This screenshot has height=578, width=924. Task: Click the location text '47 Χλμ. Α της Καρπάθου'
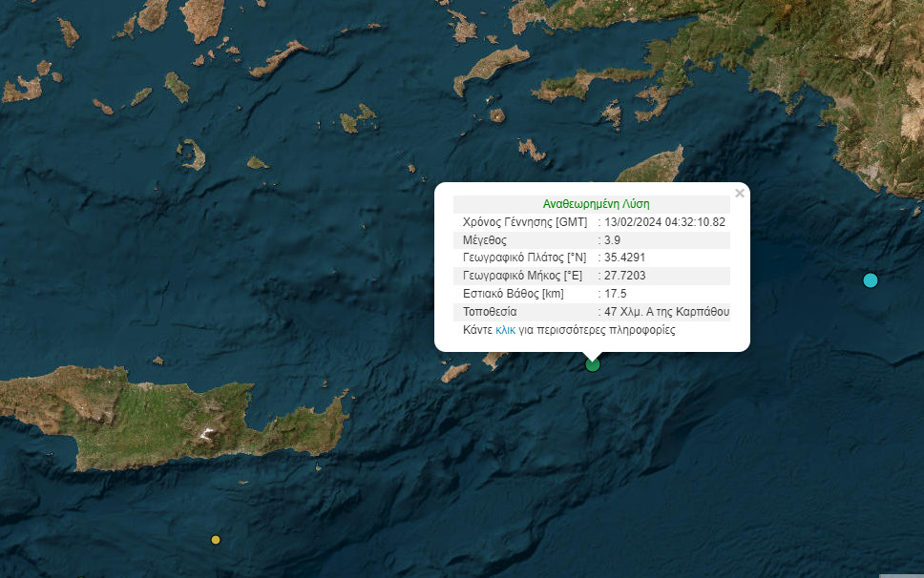point(667,312)
